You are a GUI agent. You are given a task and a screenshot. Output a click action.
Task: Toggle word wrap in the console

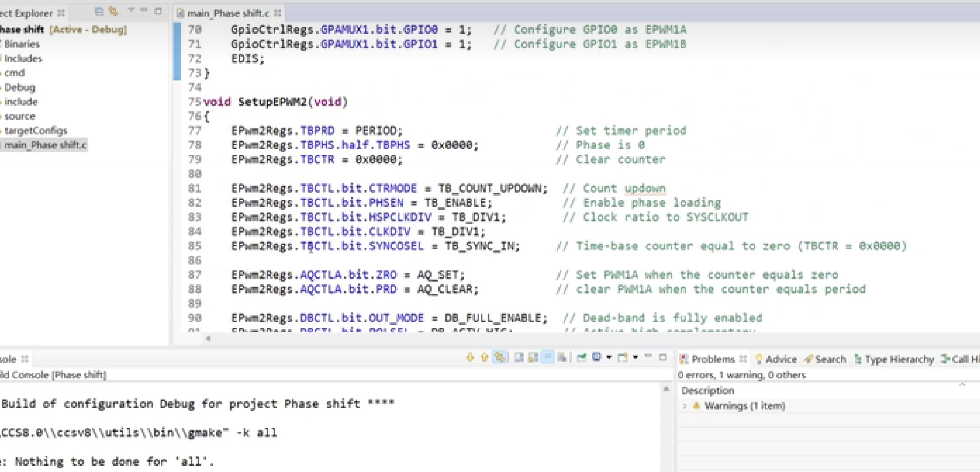tap(548, 357)
